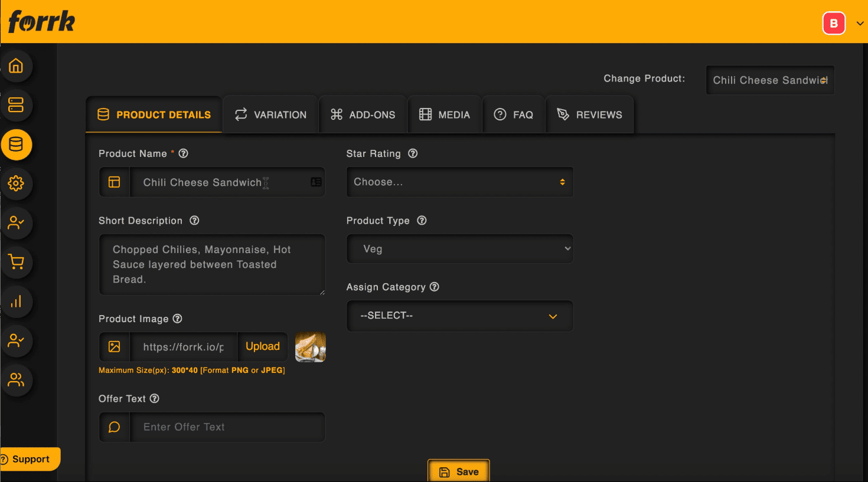The width and height of the screenshot is (868, 482).
Task: Open the Reviews tab
Action: click(589, 115)
